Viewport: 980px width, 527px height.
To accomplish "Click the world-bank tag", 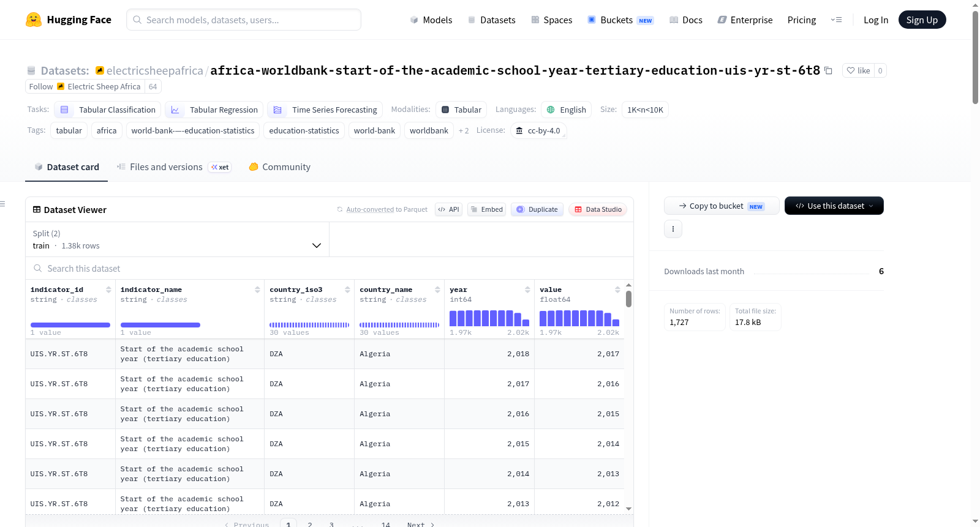I will (x=374, y=130).
